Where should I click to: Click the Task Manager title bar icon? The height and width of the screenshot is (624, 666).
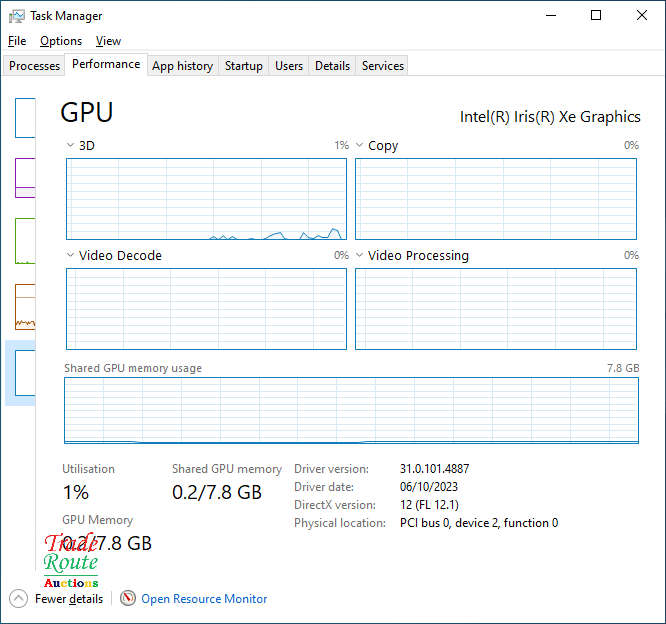[x=16, y=16]
